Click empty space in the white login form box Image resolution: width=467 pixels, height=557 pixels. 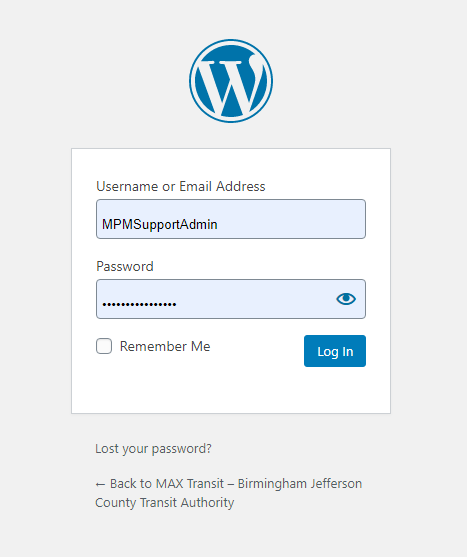pyautogui.click(x=231, y=391)
